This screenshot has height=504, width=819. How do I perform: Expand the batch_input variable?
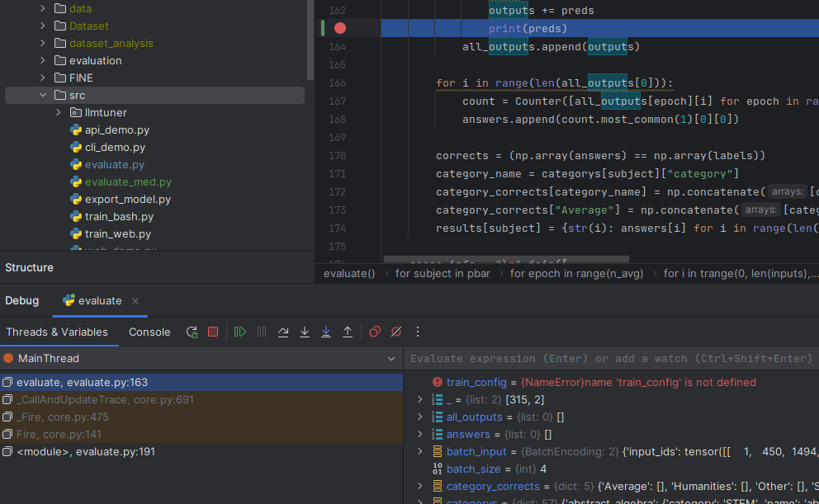point(420,452)
